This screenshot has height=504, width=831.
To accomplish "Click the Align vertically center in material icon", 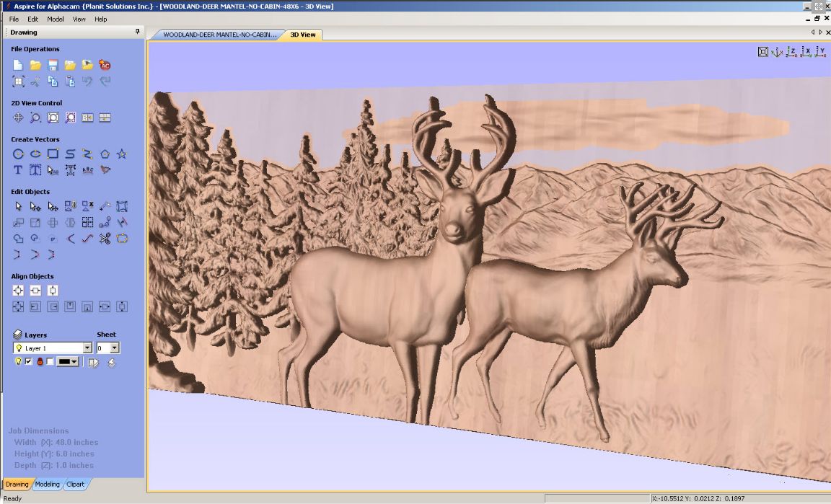I will (x=53, y=291).
